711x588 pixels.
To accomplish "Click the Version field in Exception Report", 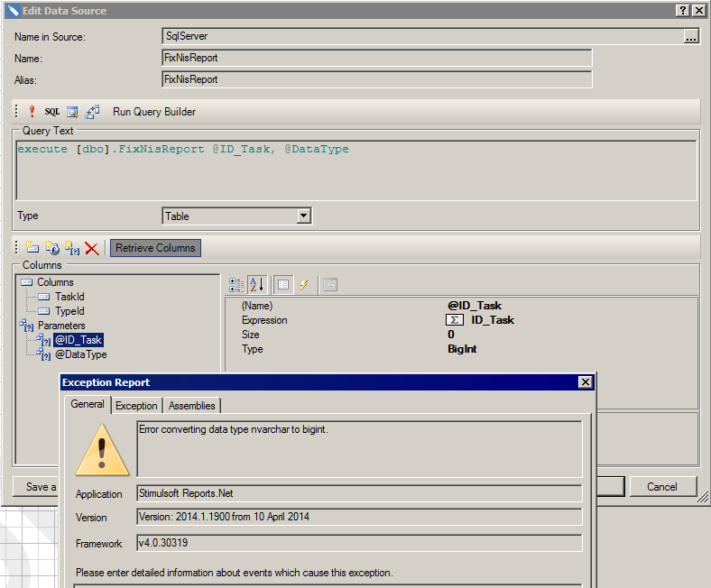I will click(359, 517).
